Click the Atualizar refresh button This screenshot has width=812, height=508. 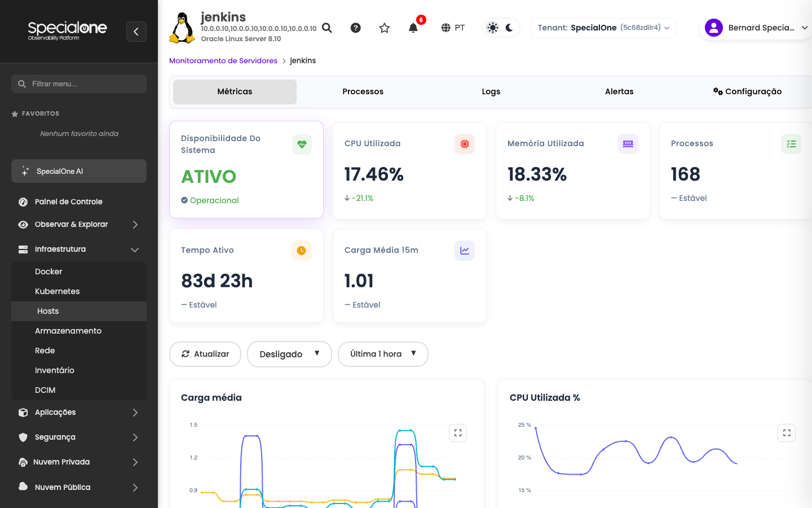(205, 354)
